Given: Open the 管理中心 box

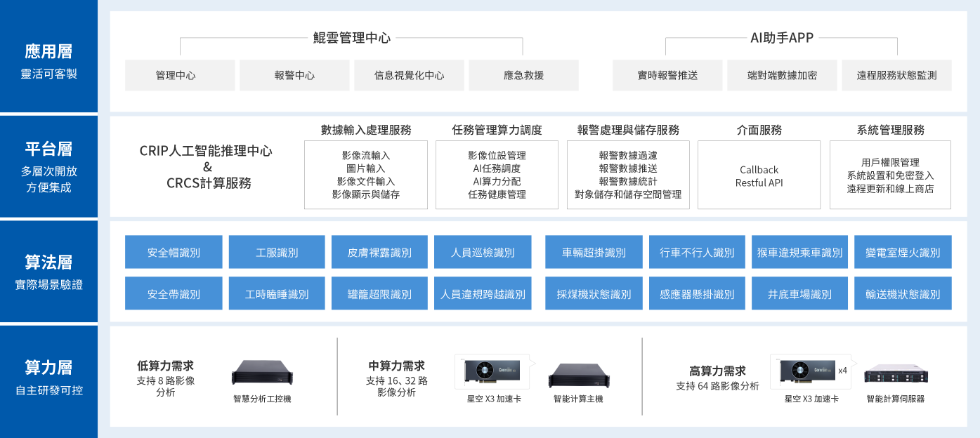Looking at the screenshot, I should click(180, 75).
